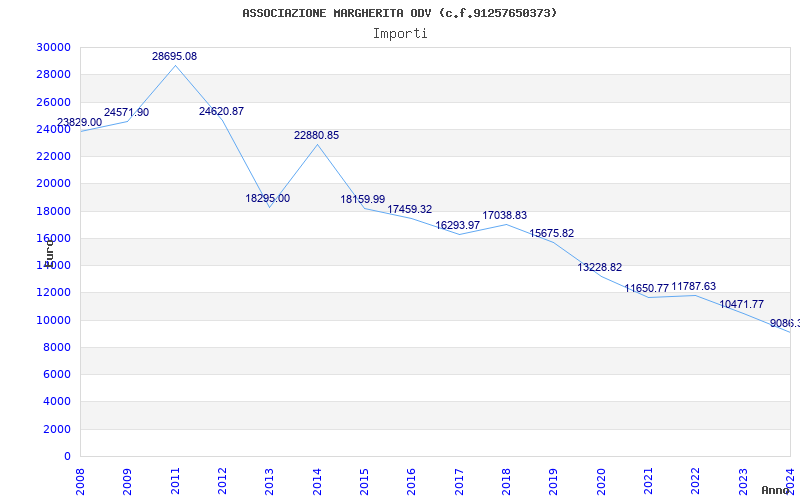Click the 2023 x-axis year label
The height and width of the screenshot is (500, 800).
click(x=743, y=481)
